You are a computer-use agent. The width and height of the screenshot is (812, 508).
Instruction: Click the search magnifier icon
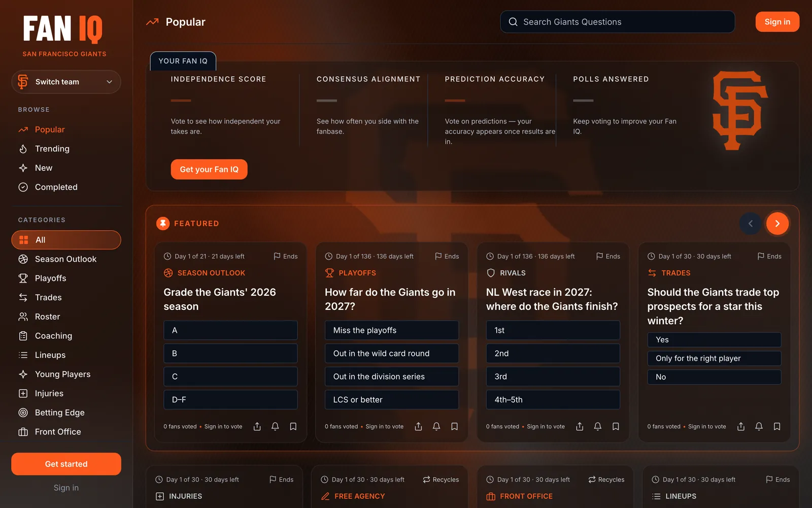click(x=513, y=22)
